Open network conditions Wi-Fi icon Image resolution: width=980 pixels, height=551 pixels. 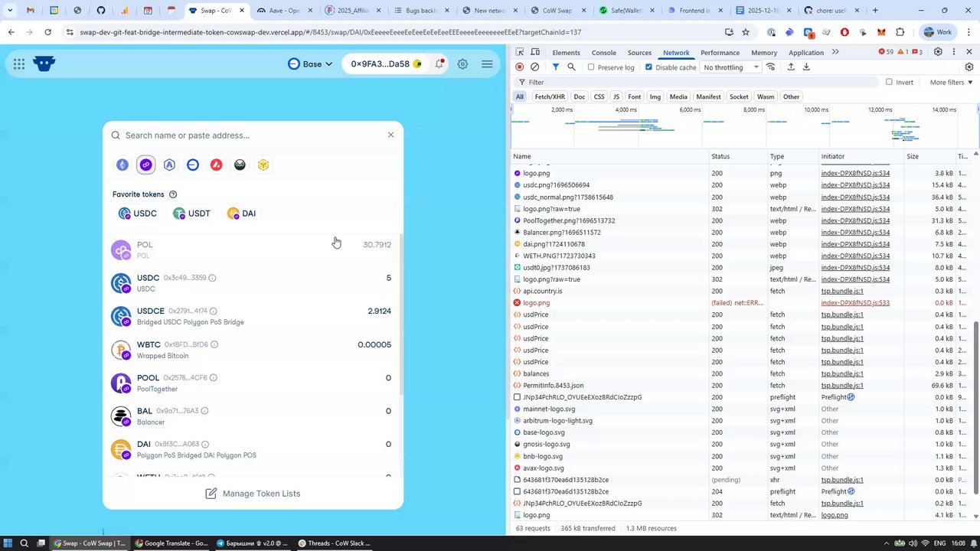tap(771, 67)
